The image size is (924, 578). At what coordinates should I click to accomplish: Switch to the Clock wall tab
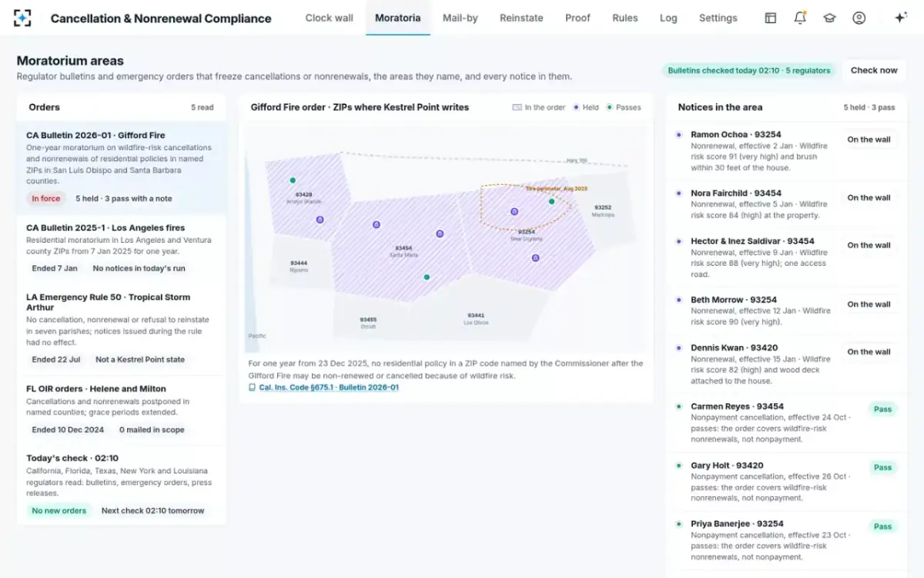329,18
